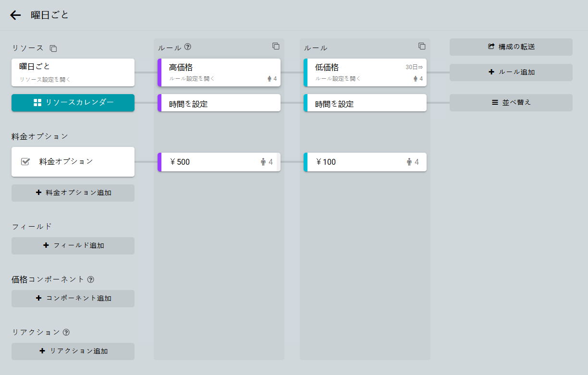Click help icon next to リアクション

(66, 332)
